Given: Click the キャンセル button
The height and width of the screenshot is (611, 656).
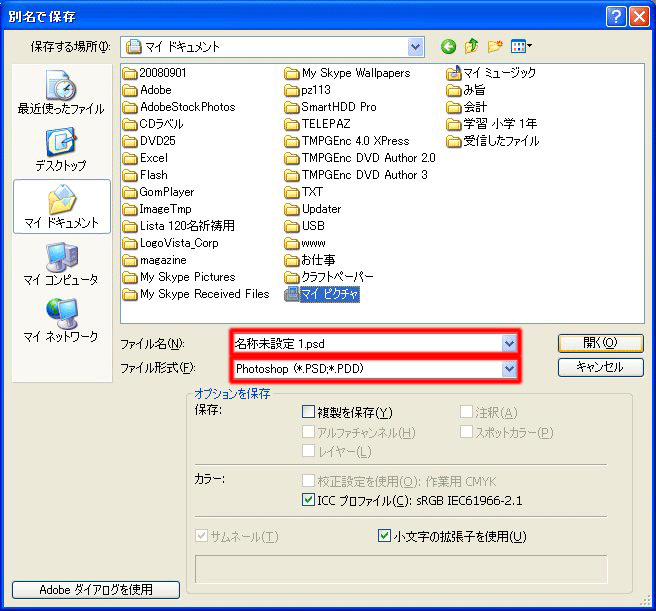Looking at the screenshot, I should pyautogui.click(x=600, y=367).
